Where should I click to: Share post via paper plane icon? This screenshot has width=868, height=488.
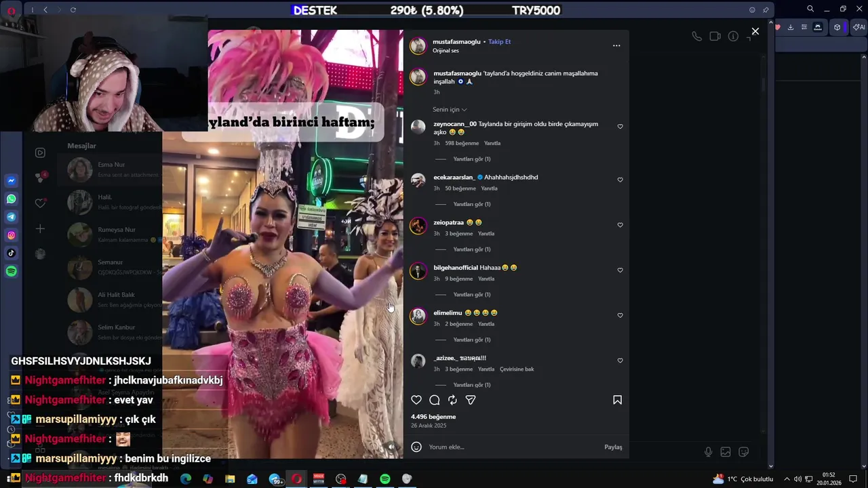471,400
